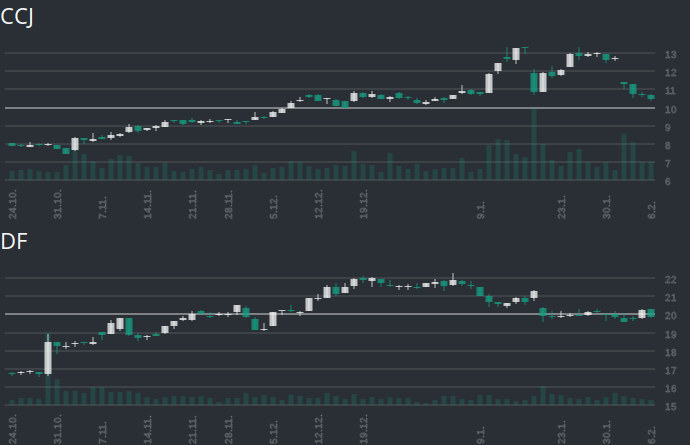Screen dimensions: 690x445
Task: Click the tallest volume bar on CCJ chart
Action: point(534,144)
